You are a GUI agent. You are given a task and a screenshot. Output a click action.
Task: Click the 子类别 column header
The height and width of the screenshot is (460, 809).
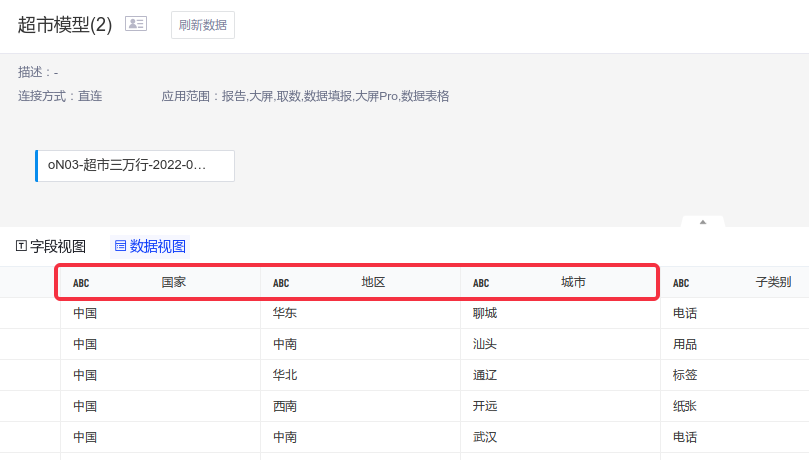(773, 282)
